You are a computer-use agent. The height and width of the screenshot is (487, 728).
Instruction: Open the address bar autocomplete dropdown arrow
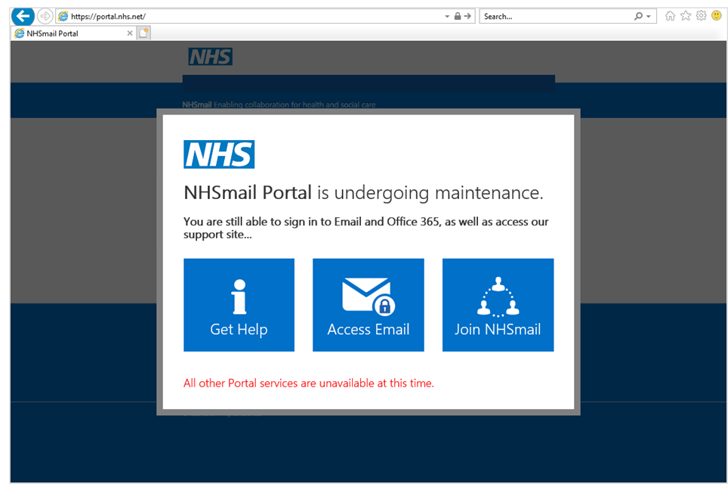(x=447, y=16)
